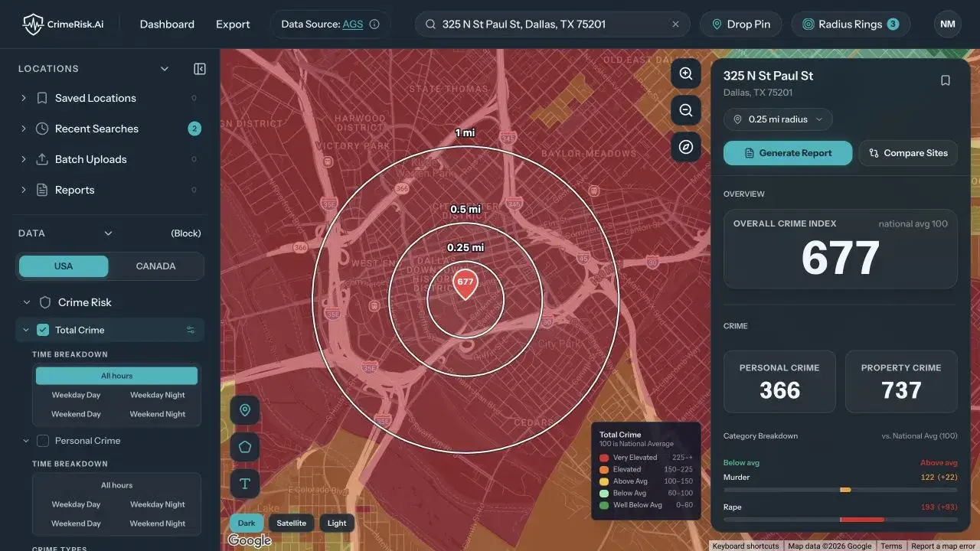Viewport: 980px width, 551px height.
Task: Bookmark the 325 N St Paul St location
Action: pos(946,80)
